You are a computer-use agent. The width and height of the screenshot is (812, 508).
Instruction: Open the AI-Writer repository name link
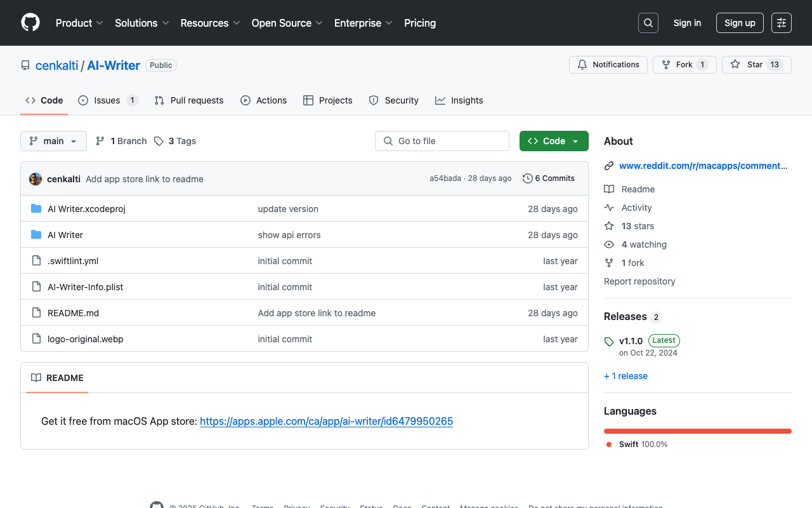point(114,65)
